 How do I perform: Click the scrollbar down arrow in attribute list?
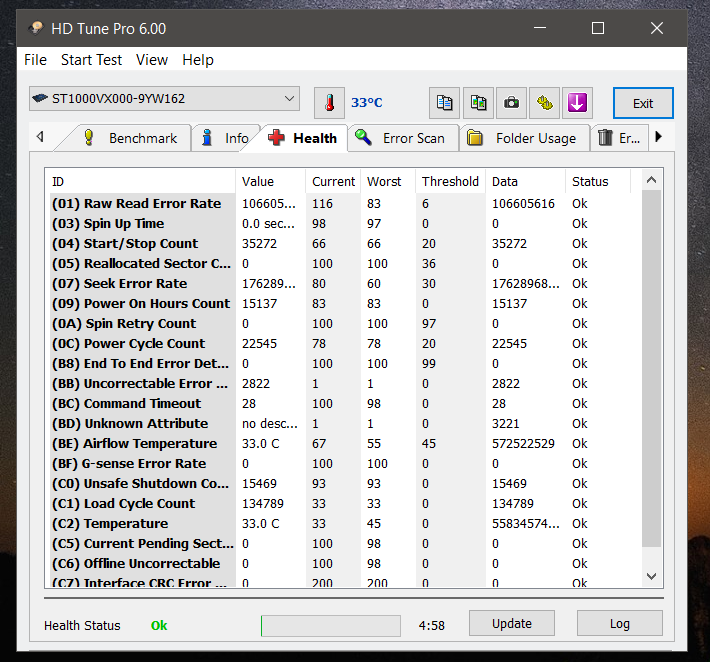pos(652,576)
